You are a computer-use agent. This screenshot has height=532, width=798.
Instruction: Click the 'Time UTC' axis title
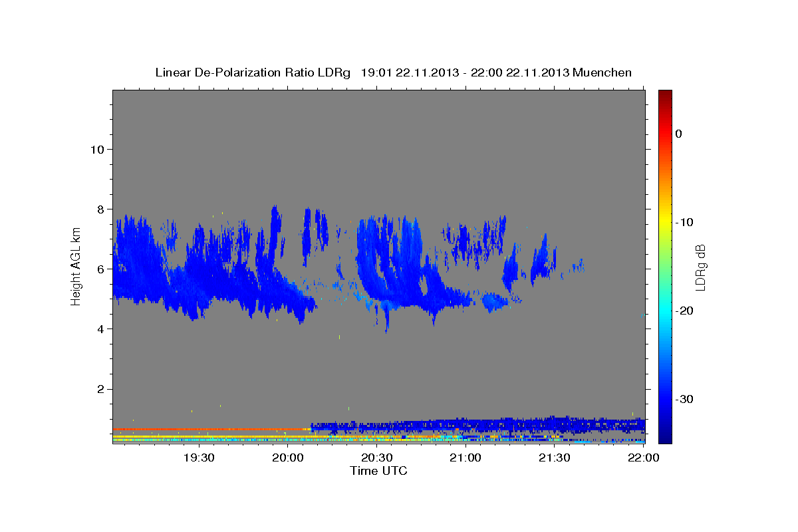tap(378, 471)
